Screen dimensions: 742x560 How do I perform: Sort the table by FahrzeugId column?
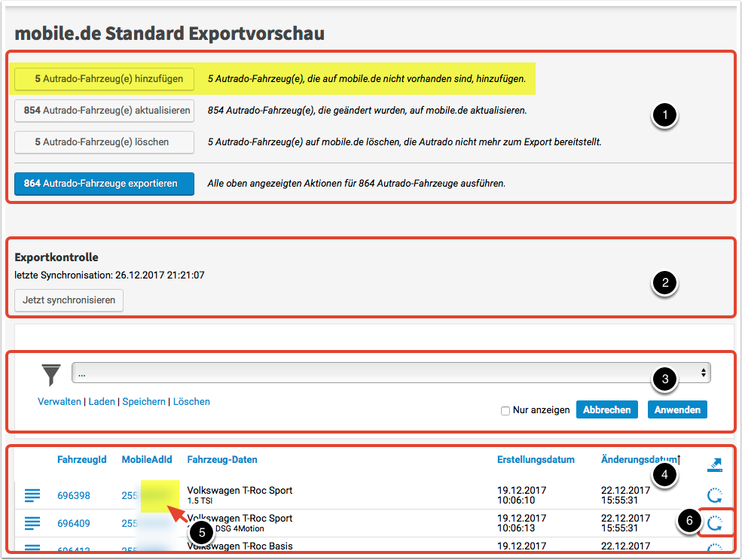coord(81,459)
